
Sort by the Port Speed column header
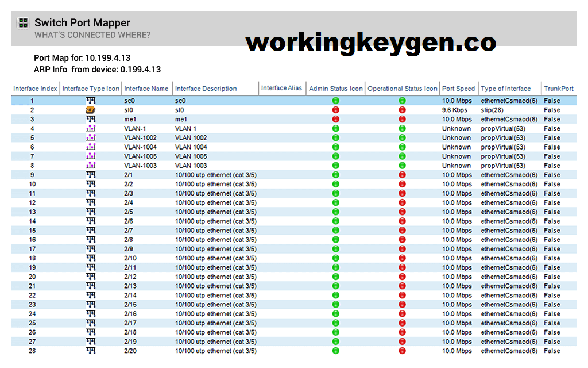tap(458, 88)
